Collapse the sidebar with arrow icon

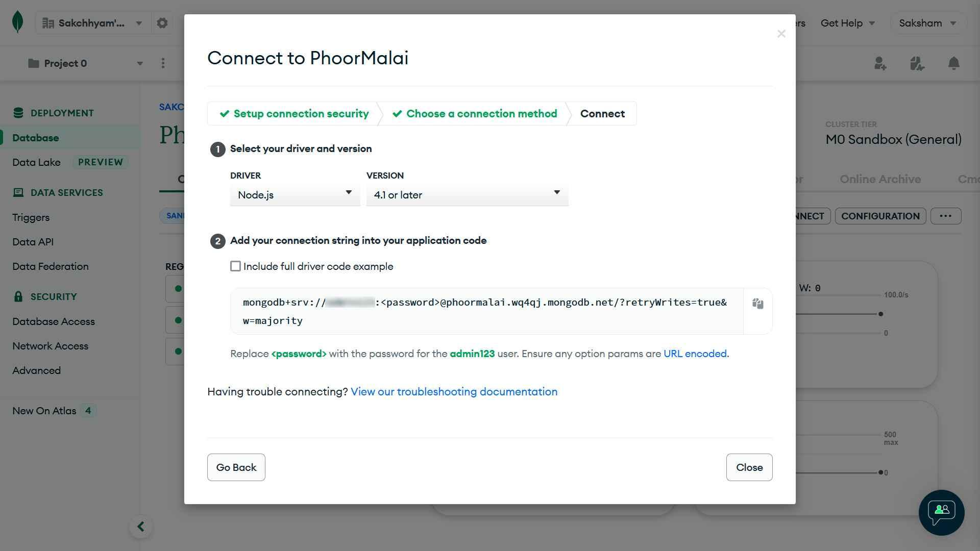[x=141, y=527]
